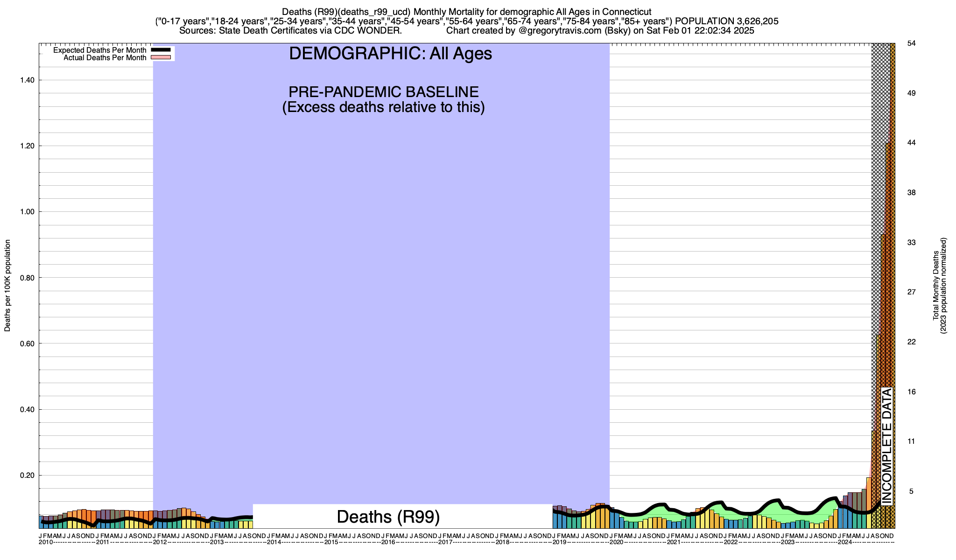Click the 33 right axis tick label
Viewport: 956px width, 560px height.
[911, 243]
